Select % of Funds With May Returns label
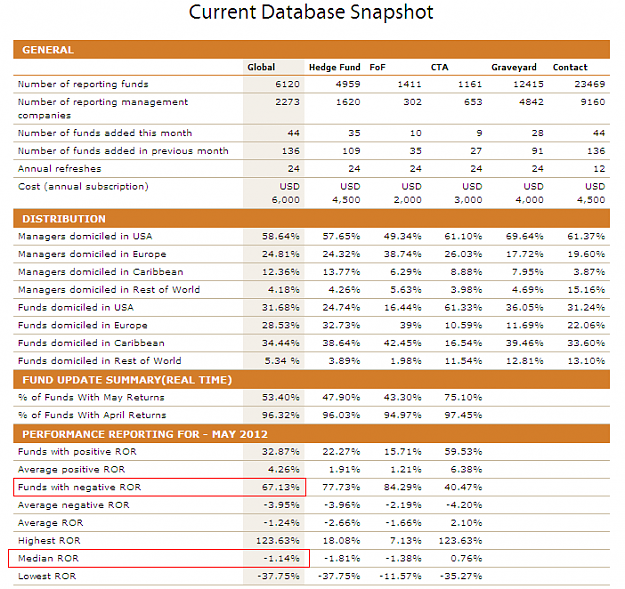 pyautogui.click(x=91, y=397)
